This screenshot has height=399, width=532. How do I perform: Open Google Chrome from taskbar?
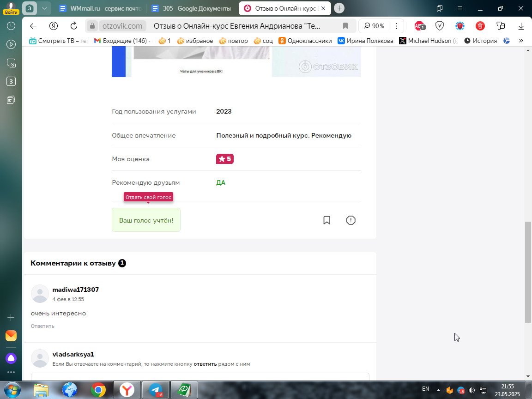(x=98, y=390)
